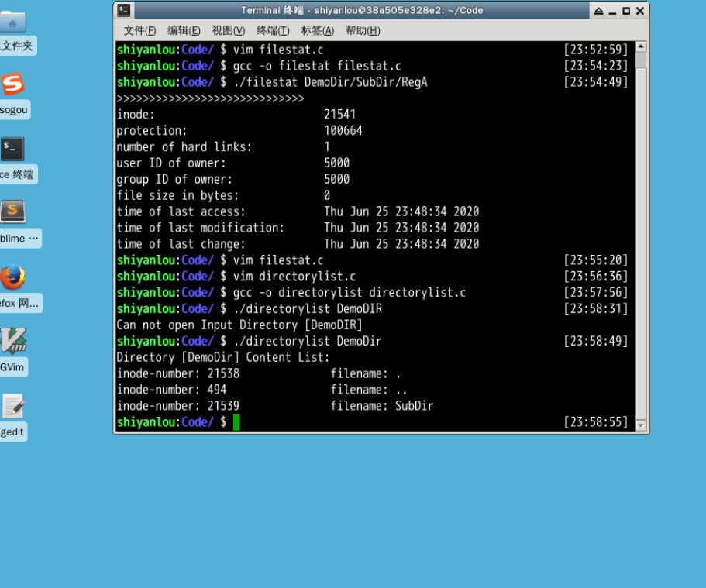Launch Sublime Text desktop icon
Viewport: 706px width, 588px height.
(x=12, y=211)
